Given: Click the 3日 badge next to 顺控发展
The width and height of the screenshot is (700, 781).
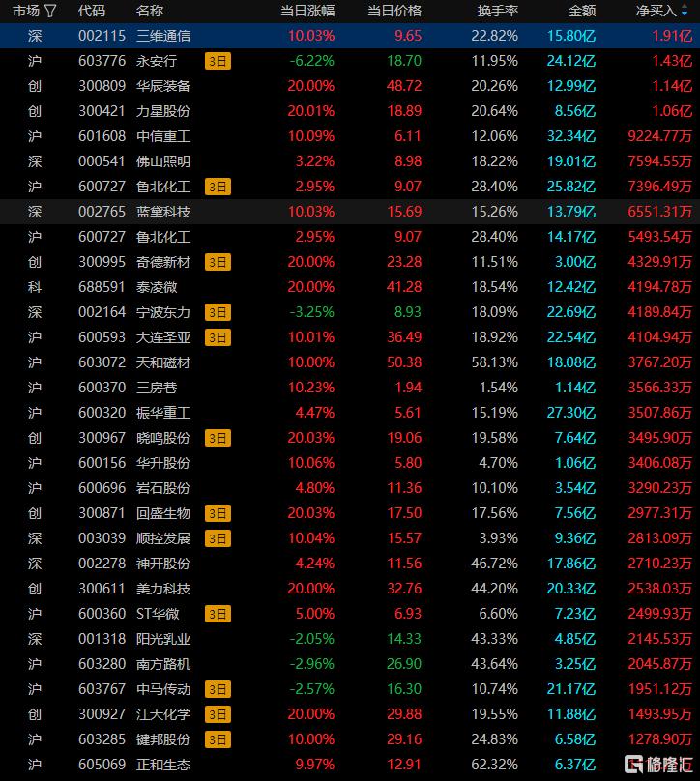Looking at the screenshot, I should point(218,538).
